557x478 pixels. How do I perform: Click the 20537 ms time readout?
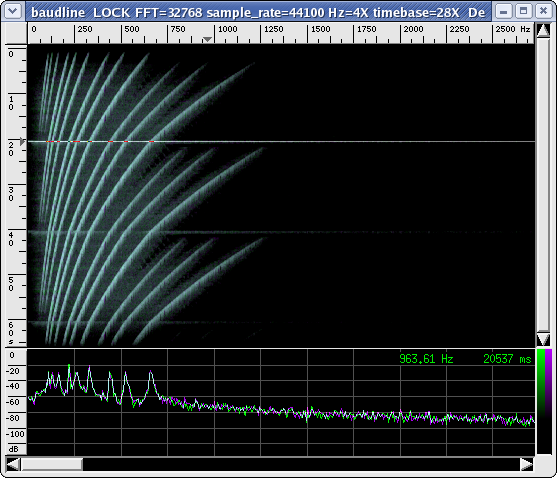click(507, 359)
